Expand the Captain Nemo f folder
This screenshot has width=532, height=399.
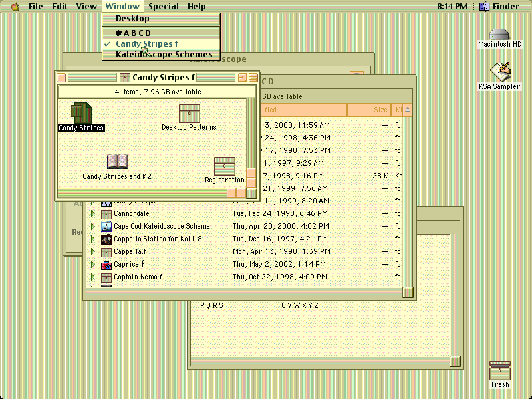[92, 277]
